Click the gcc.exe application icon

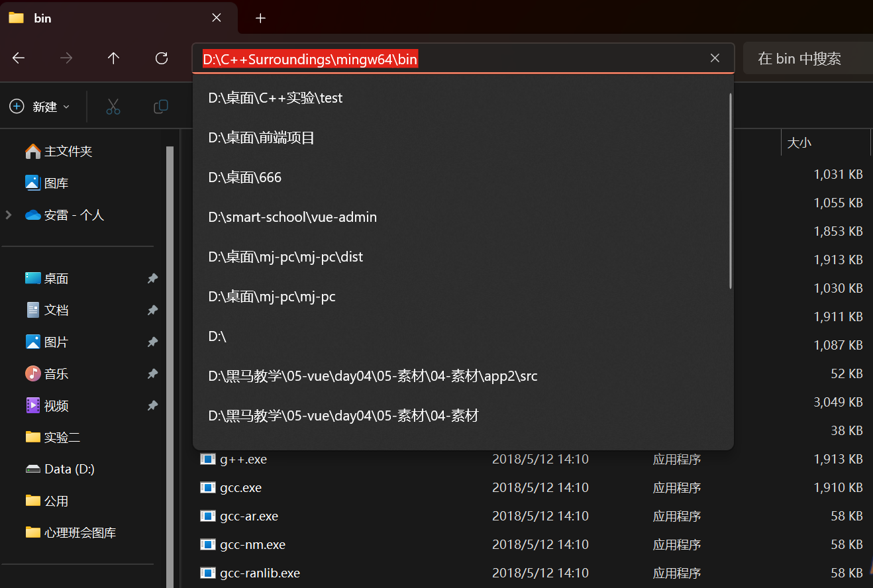tap(208, 487)
